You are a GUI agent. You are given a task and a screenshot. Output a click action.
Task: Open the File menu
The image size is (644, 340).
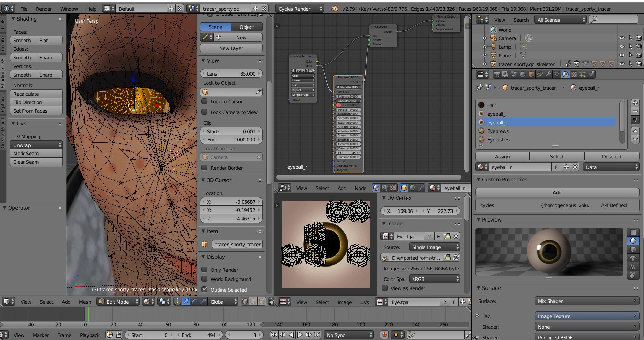tap(24, 9)
